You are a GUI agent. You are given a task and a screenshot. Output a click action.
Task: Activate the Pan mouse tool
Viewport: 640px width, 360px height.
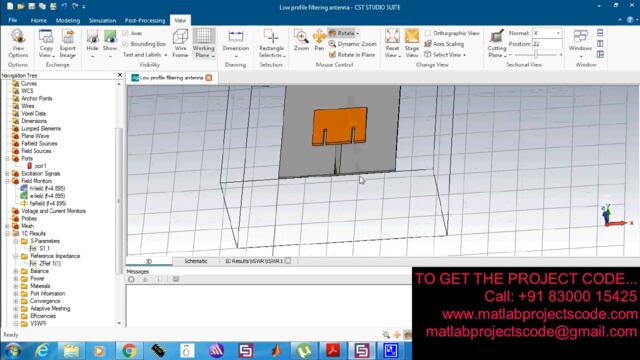tap(319, 41)
